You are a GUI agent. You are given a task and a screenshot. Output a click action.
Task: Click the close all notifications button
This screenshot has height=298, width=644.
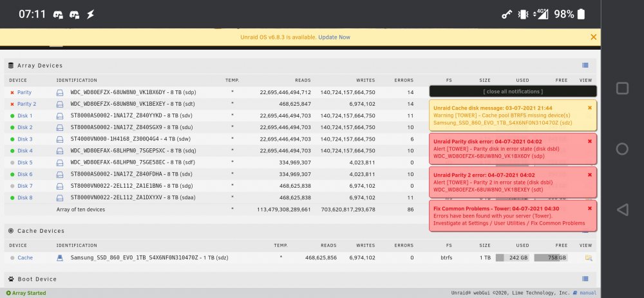pos(513,92)
